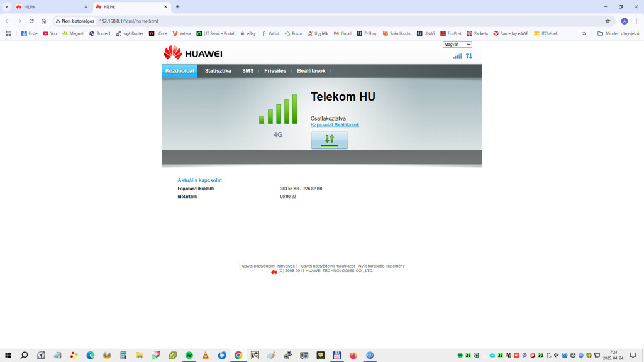Open the Gmail bookmark
The width and height of the screenshot is (644, 362).
pyautogui.click(x=343, y=34)
